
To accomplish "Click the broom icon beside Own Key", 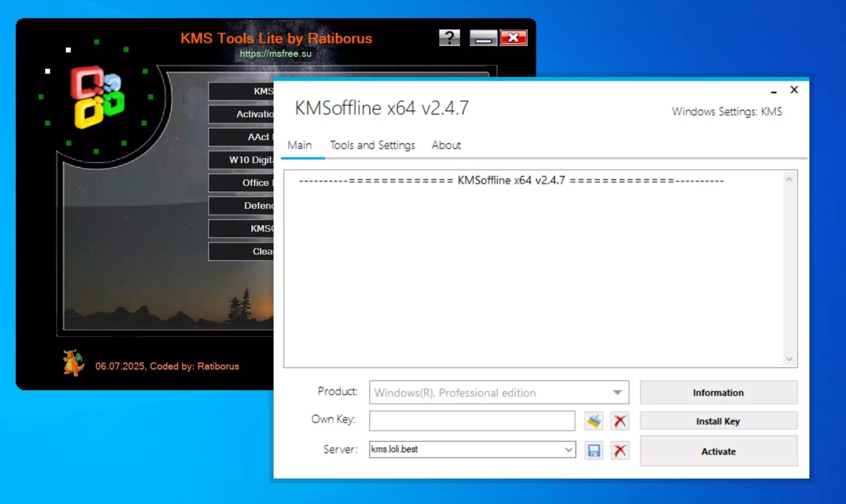I will click(x=594, y=421).
